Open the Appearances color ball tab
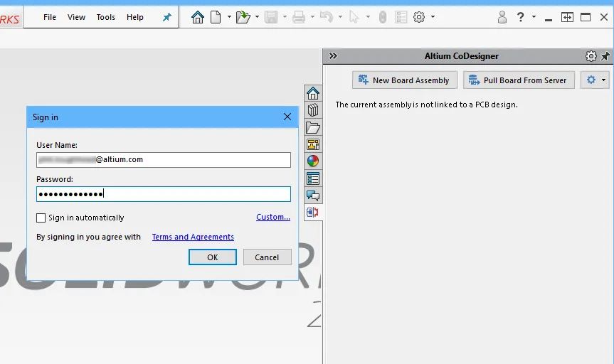The height and width of the screenshot is (364, 614). coord(313,161)
